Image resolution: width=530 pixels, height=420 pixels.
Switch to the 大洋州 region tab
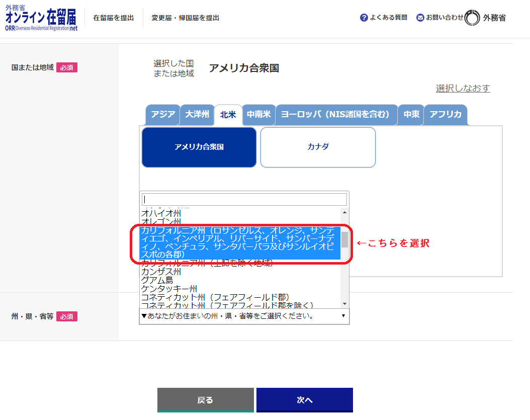tap(197, 115)
